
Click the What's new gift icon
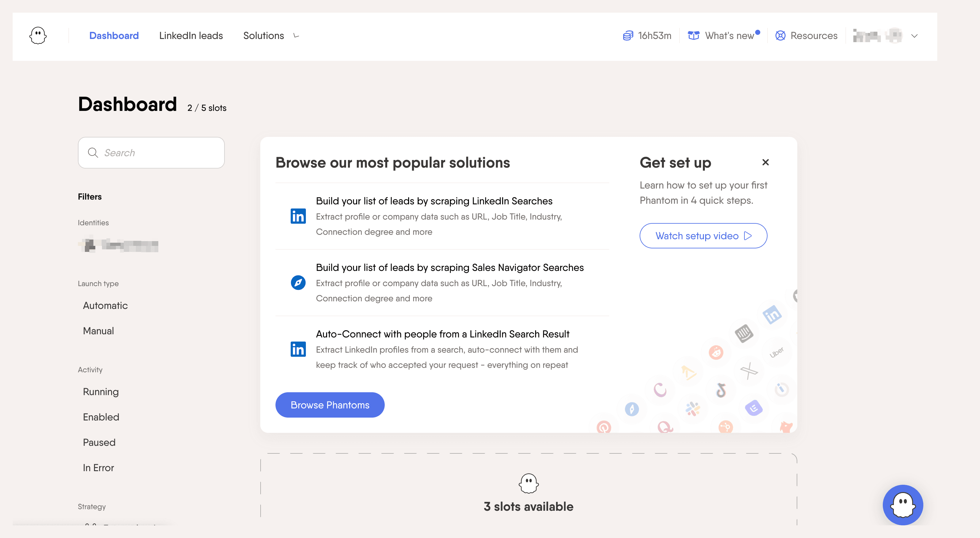coord(693,36)
